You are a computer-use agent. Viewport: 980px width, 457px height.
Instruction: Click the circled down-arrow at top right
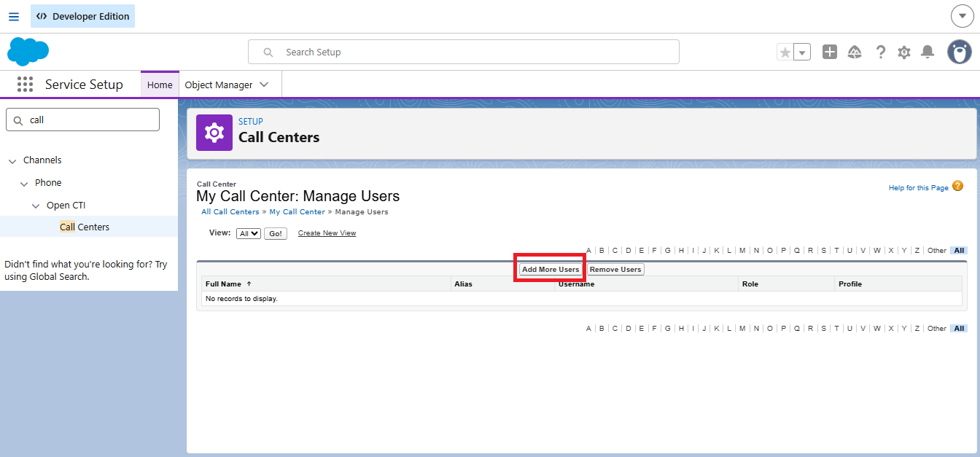[x=962, y=16]
